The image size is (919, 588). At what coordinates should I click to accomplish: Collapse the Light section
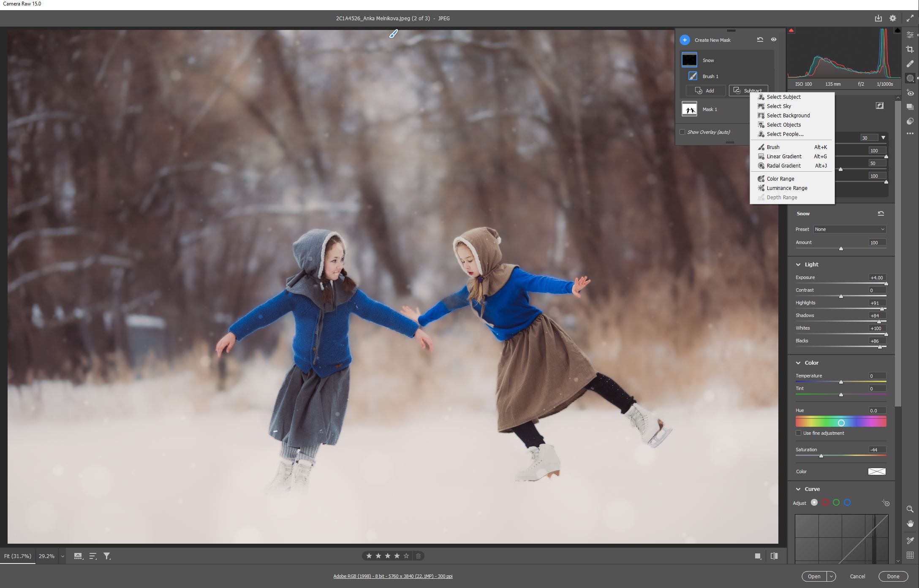[x=798, y=265]
